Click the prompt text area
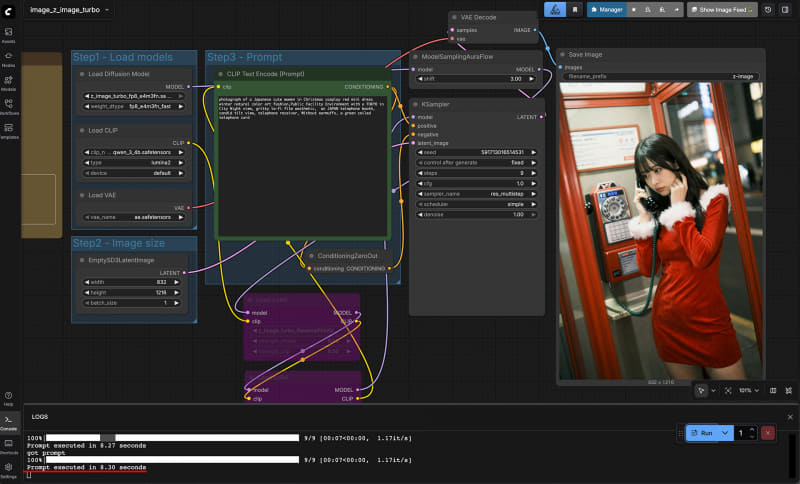 [x=303, y=165]
